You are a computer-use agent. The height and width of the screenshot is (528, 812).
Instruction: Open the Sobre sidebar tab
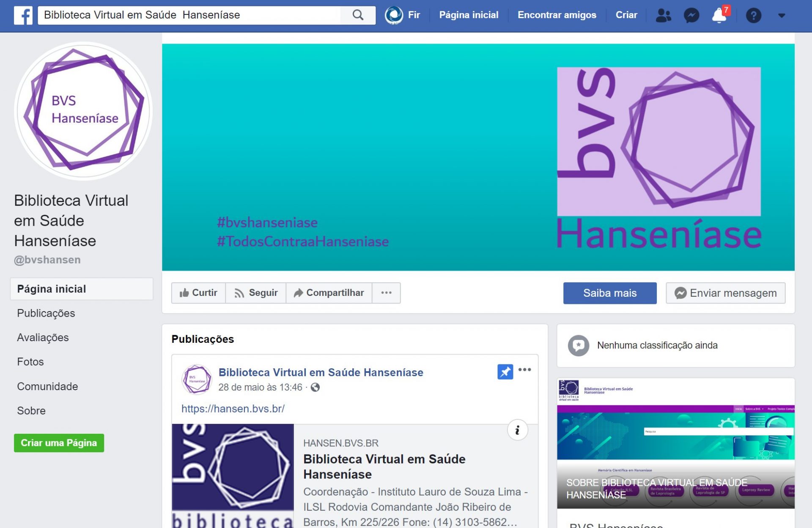[x=31, y=410]
